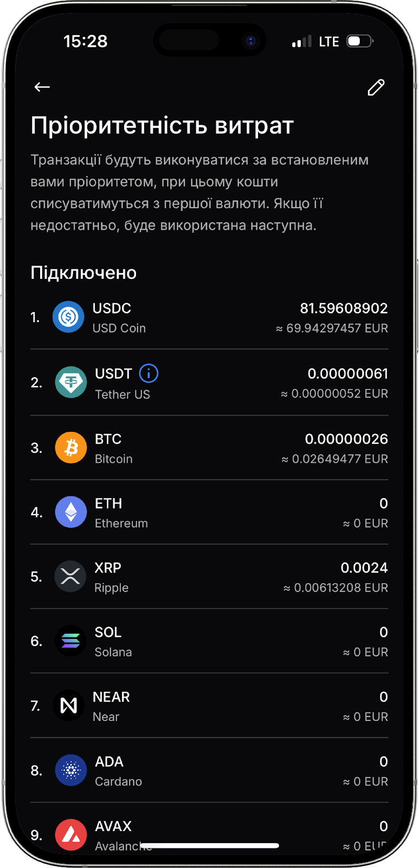Tap the Cardano ADA icon
Viewport: 419px width, 868px height.
click(71, 770)
